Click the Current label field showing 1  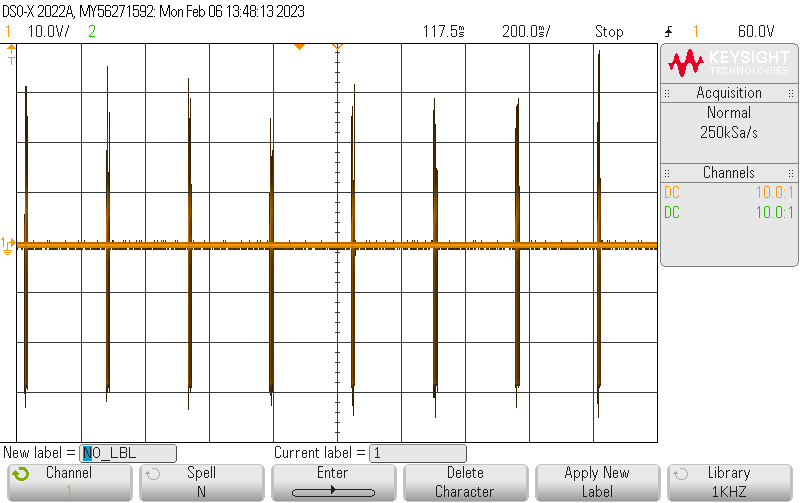tap(417, 453)
